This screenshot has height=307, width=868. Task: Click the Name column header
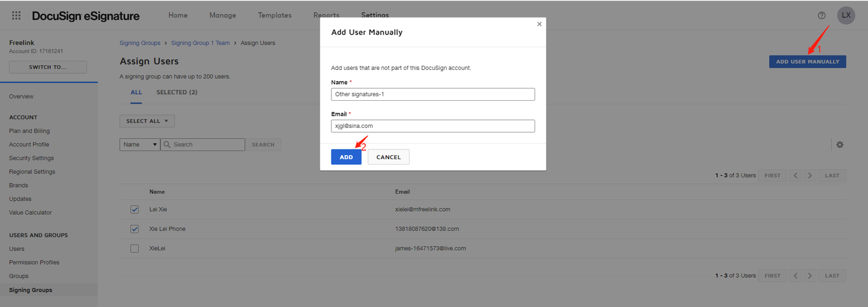coord(157,192)
